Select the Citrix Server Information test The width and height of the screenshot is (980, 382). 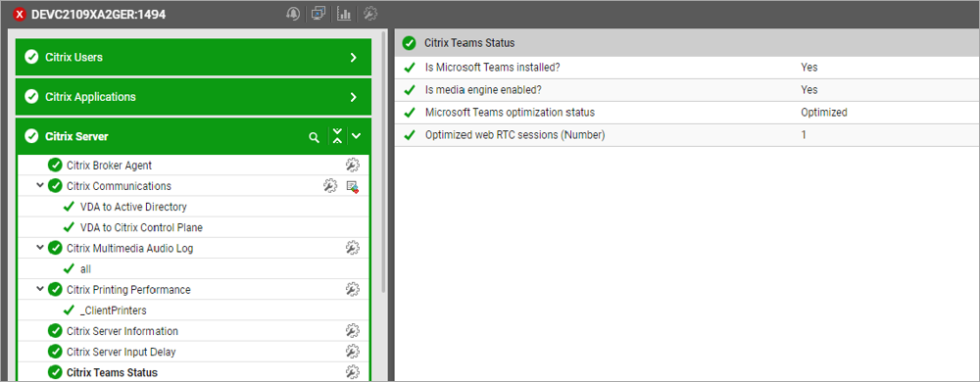122,331
